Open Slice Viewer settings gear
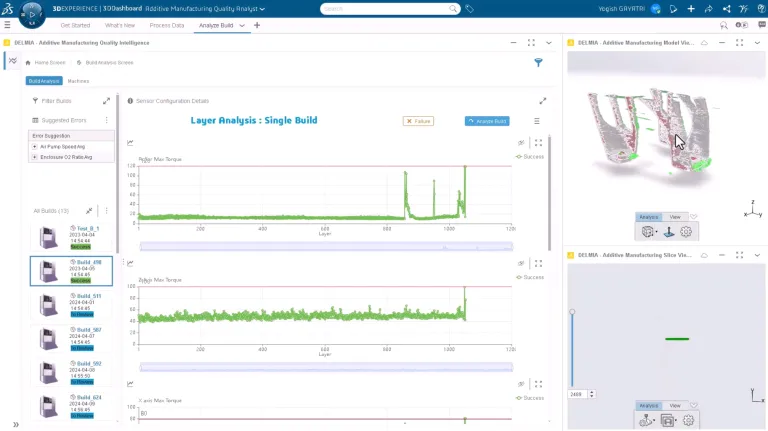This screenshot has width=768, height=431. 688,420
